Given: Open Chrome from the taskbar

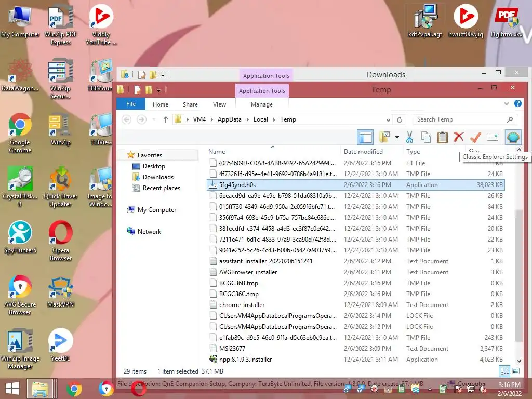Looking at the screenshot, I should [74, 389].
